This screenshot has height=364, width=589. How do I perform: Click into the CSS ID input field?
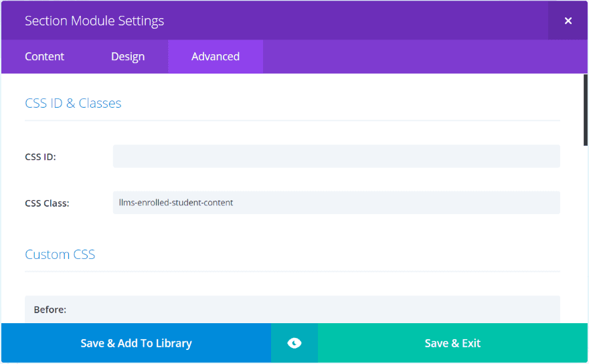pyautogui.click(x=336, y=156)
